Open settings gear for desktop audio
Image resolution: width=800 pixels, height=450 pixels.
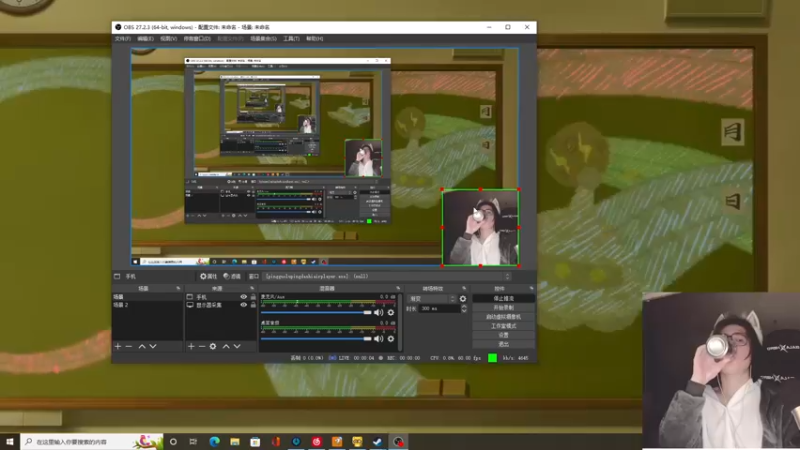point(391,339)
